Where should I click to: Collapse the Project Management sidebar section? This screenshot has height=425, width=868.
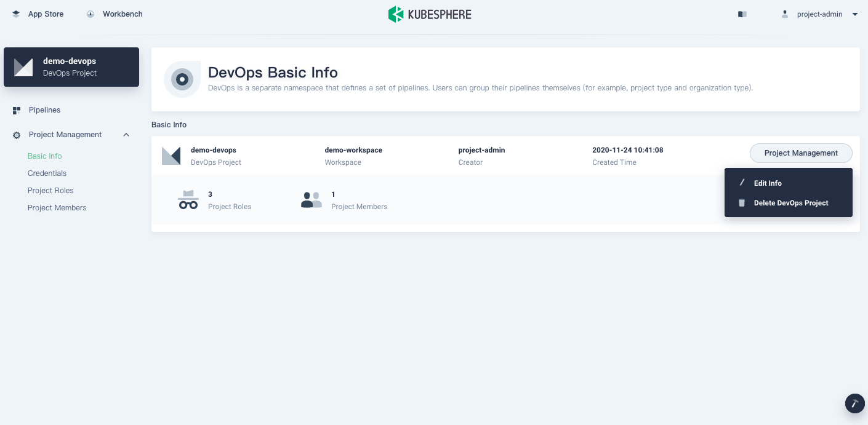[126, 135]
